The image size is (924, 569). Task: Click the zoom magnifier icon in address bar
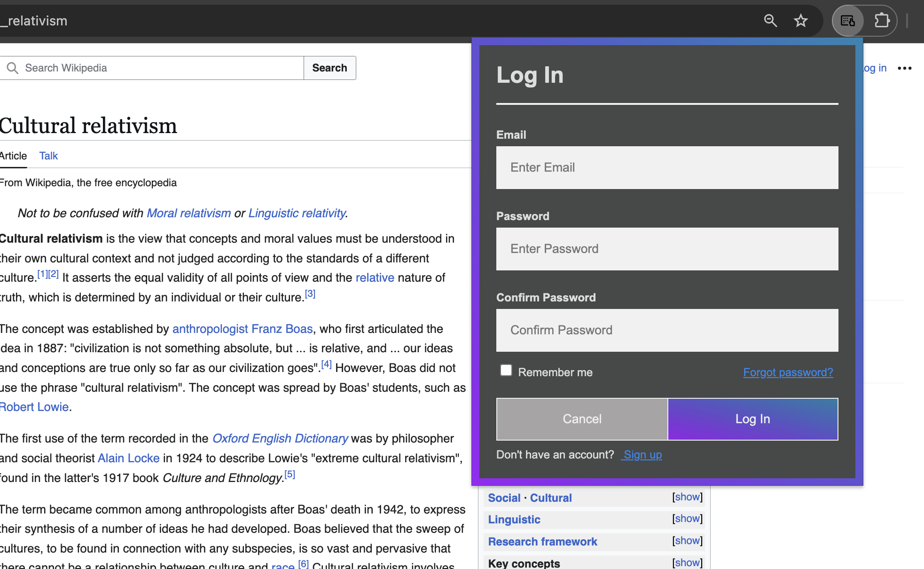pos(770,21)
